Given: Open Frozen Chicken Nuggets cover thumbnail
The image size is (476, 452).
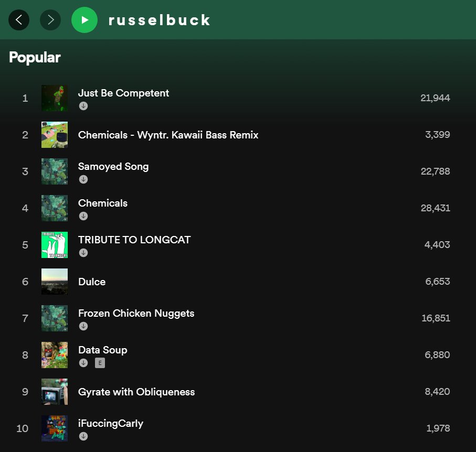Looking at the screenshot, I should (x=55, y=318).
